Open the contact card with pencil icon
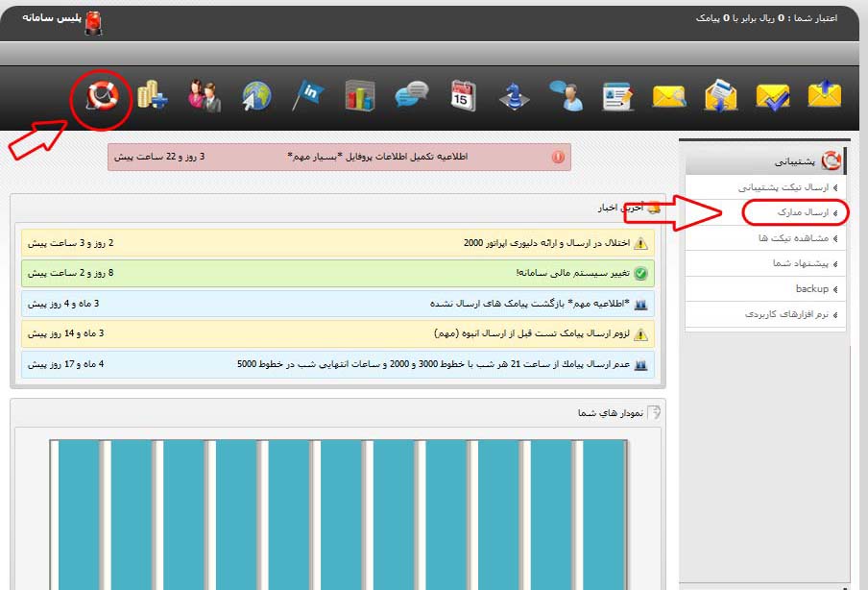 [617, 96]
